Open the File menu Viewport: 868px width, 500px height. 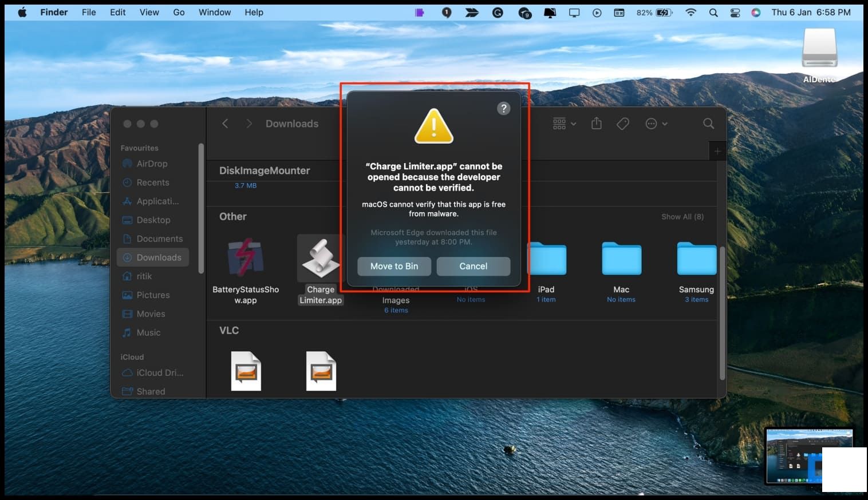point(89,12)
